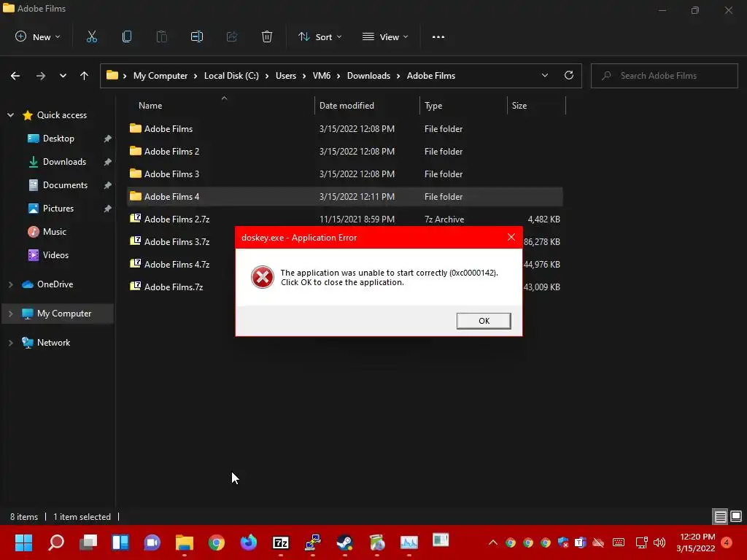Switch to large thumbnails view icon
The width and height of the screenshot is (747, 560).
click(736, 516)
